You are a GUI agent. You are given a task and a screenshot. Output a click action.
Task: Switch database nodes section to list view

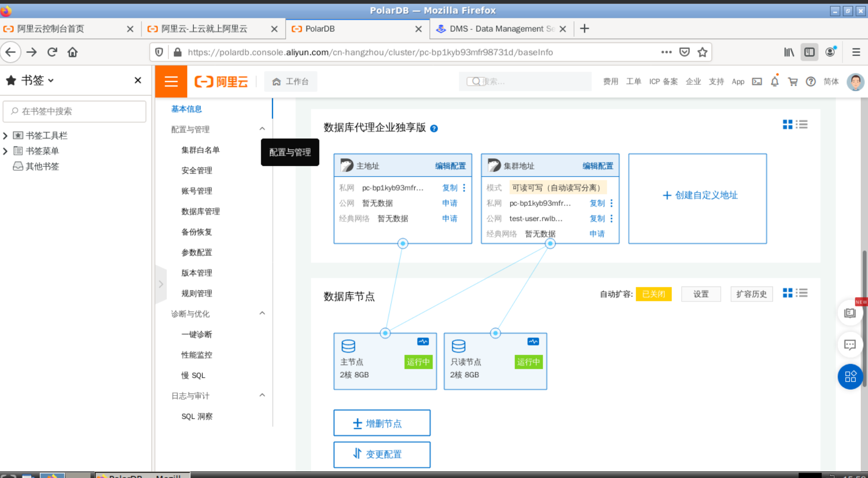coord(802,293)
